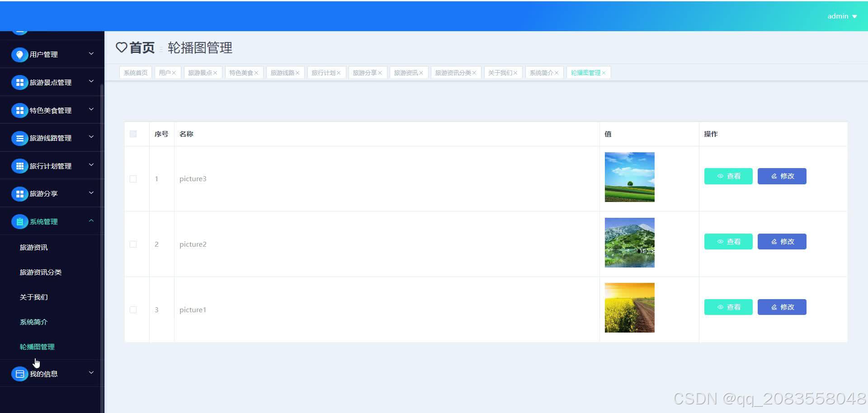Image resolution: width=868 pixels, height=413 pixels.
Task: Close the 旅游线路 tab with its x
Action: pos(297,73)
